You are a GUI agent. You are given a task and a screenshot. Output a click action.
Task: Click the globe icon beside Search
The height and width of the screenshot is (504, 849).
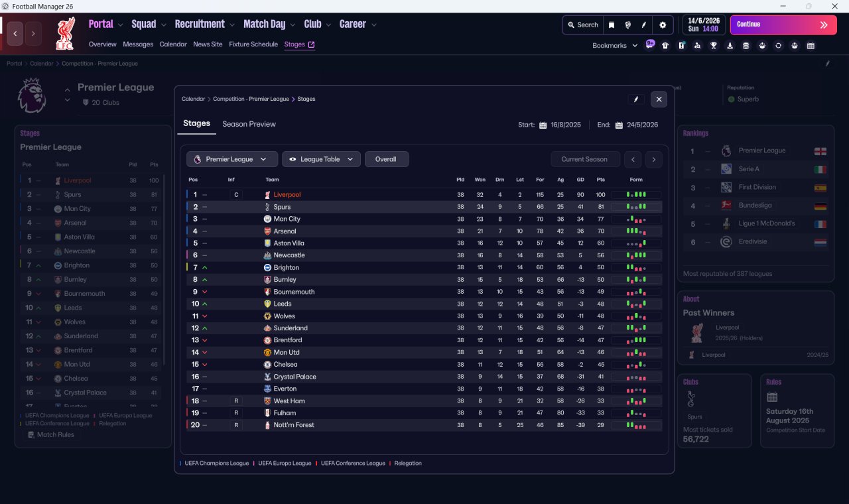(627, 25)
